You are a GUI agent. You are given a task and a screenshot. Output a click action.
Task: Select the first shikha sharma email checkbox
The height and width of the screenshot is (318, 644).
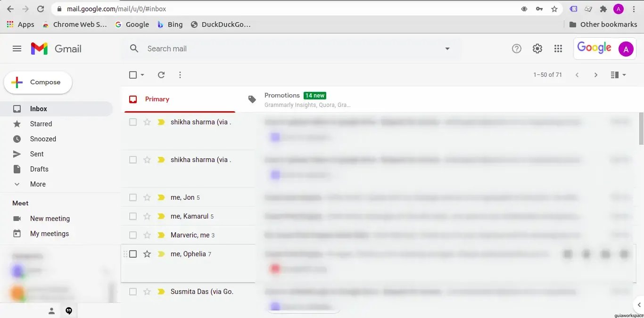(x=133, y=122)
